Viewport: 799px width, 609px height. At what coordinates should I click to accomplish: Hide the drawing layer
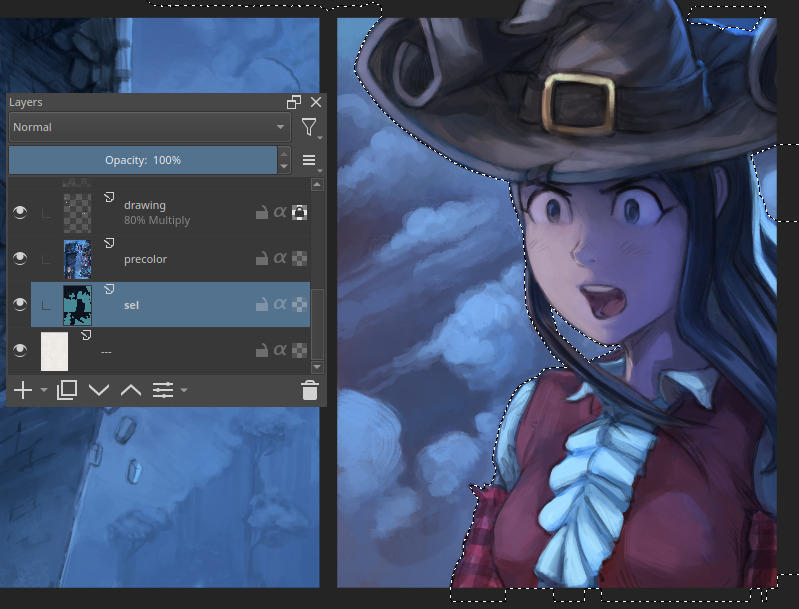coord(19,212)
